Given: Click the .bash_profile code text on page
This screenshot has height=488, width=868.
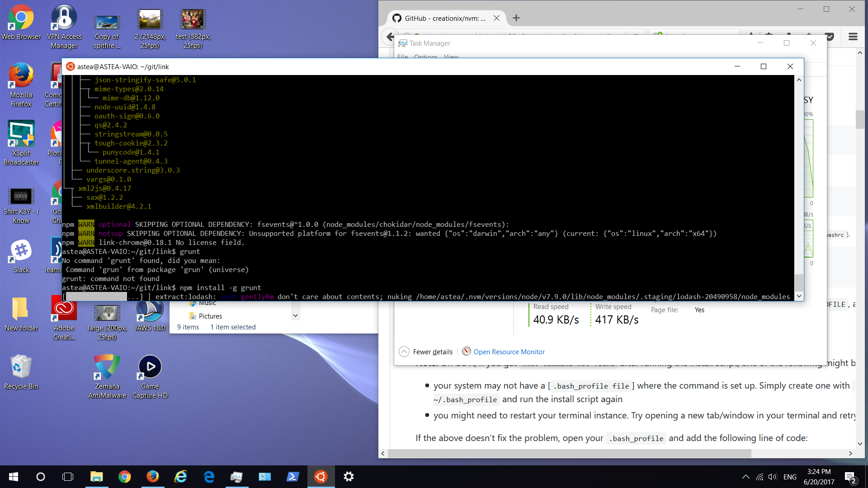Looking at the screenshot, I should [x=637, y=438].
